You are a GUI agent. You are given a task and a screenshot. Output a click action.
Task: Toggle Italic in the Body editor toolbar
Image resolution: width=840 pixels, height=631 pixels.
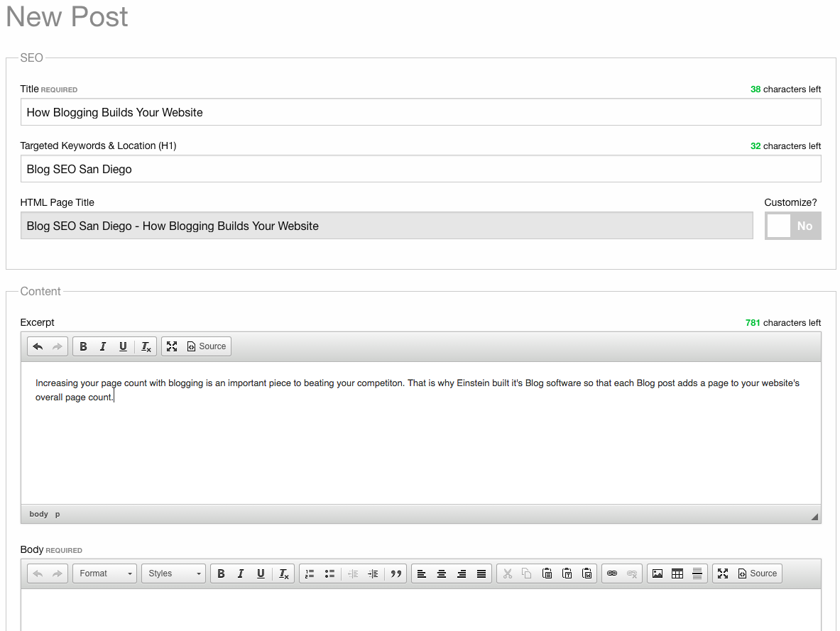[x=241, y=574]
